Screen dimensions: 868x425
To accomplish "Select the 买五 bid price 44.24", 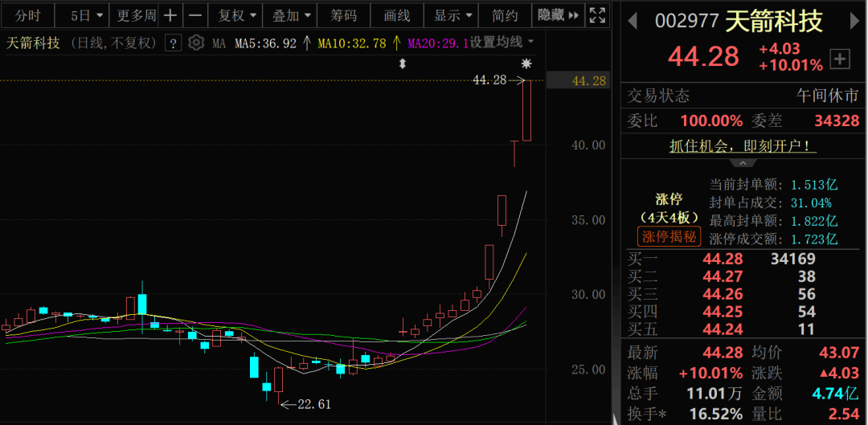I will click(x=723, y=329).
